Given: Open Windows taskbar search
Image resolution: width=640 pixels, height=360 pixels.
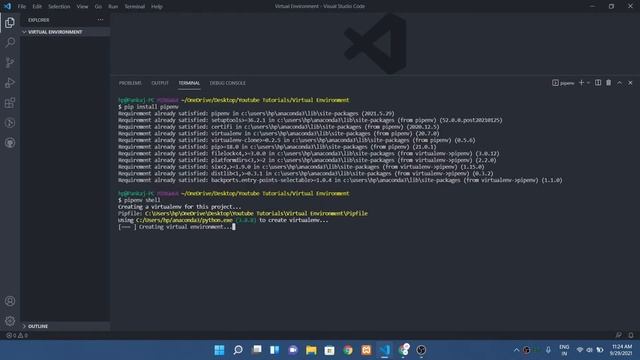Looking at the screenshot, I should [238, 350].
